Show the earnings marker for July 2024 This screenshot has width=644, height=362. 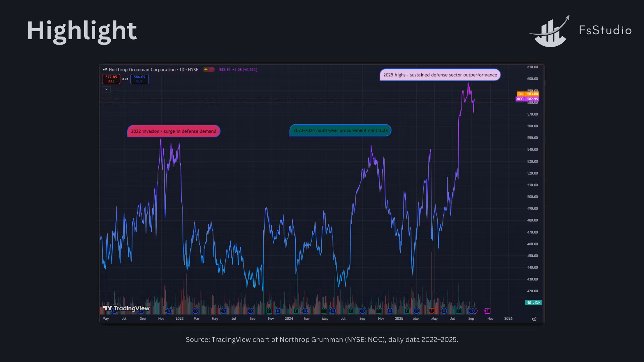click(351, 311)
